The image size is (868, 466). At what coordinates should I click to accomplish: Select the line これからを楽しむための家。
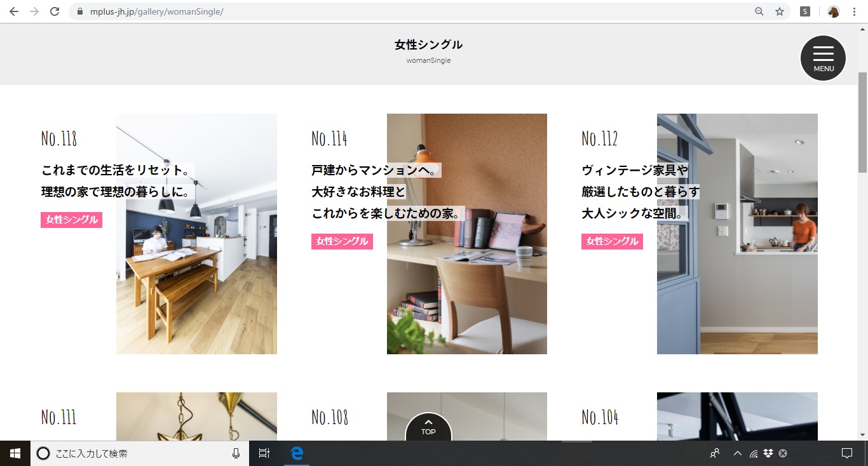388,213
